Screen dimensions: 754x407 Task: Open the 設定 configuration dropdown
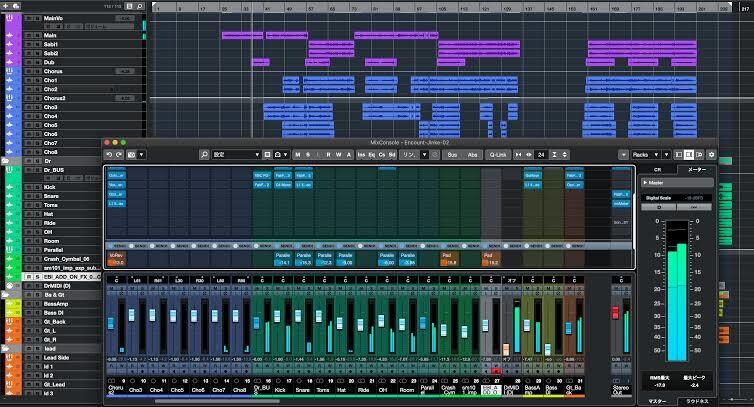coord(236,154)
